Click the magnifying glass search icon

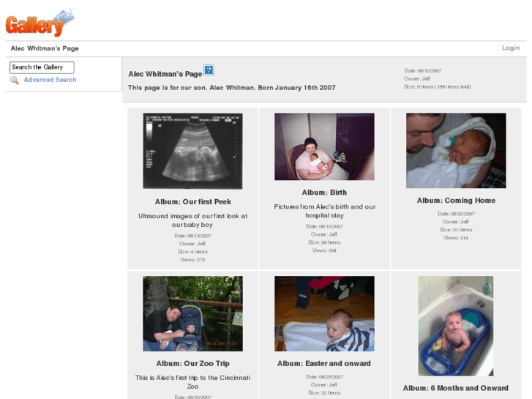coord(14,80)
